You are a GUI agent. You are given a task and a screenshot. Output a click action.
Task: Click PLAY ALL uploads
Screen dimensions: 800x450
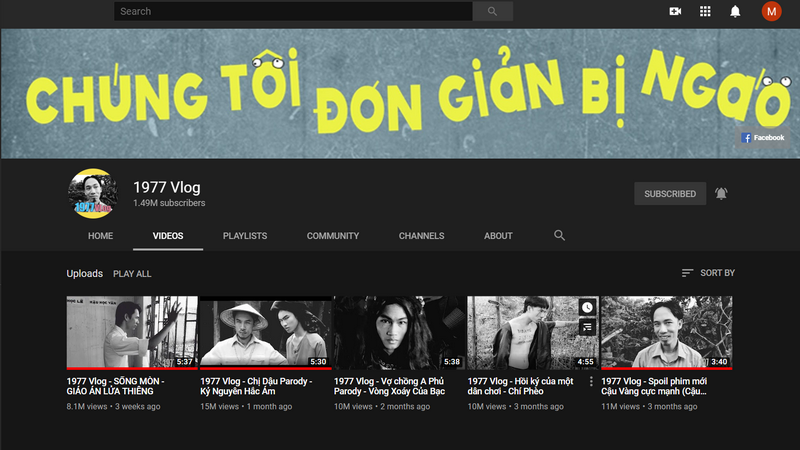tap(132, 274)
